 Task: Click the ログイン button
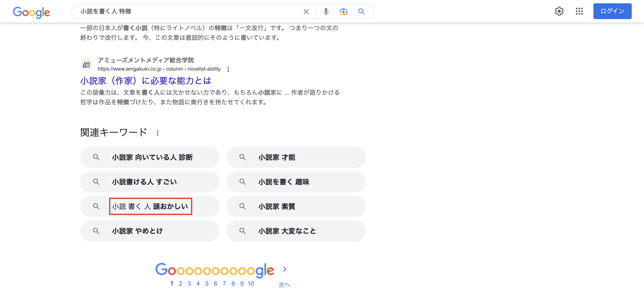(x=612, y=11)
